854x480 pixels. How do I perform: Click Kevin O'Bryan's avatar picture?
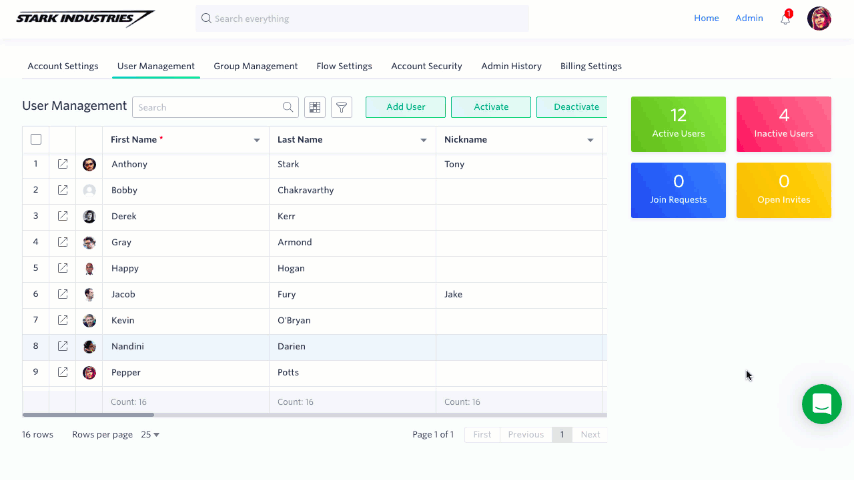pos(89,320)
